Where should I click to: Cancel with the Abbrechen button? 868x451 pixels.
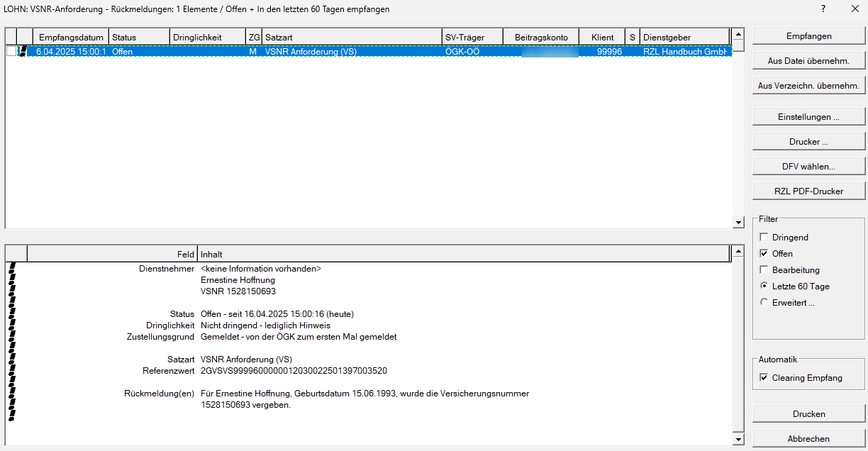tap(808, 439)
